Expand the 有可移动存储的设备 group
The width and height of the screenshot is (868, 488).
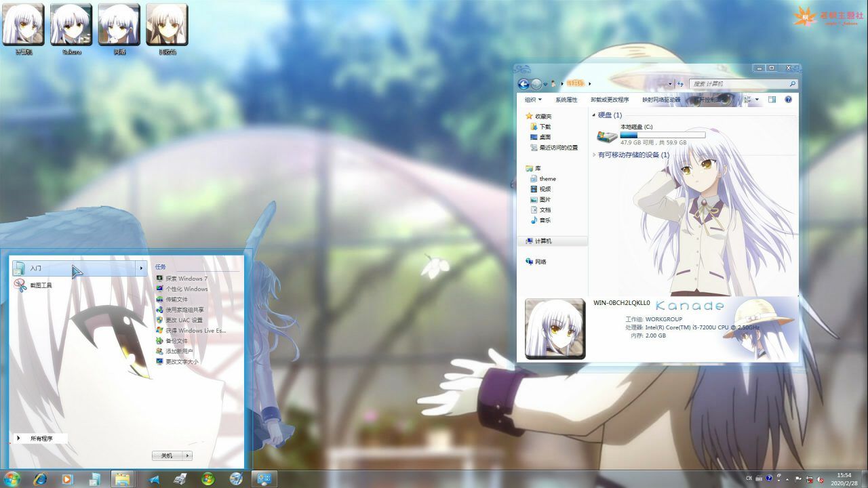click(594, 155)
